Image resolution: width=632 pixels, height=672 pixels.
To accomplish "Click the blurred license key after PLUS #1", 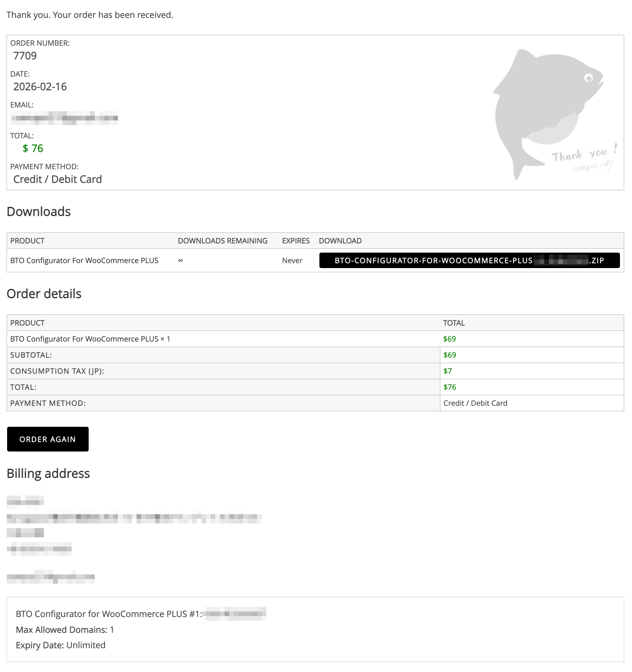I will click(236, 614).
